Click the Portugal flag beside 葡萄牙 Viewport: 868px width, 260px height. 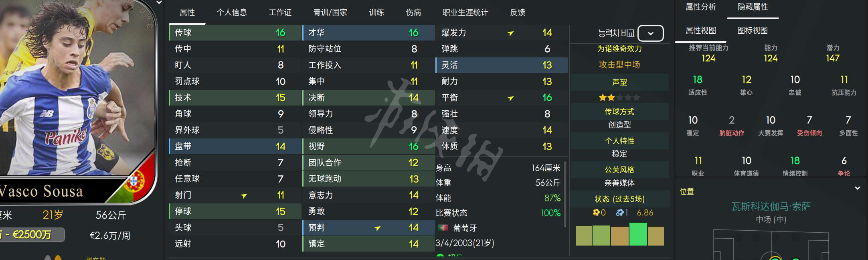point(443,228)
